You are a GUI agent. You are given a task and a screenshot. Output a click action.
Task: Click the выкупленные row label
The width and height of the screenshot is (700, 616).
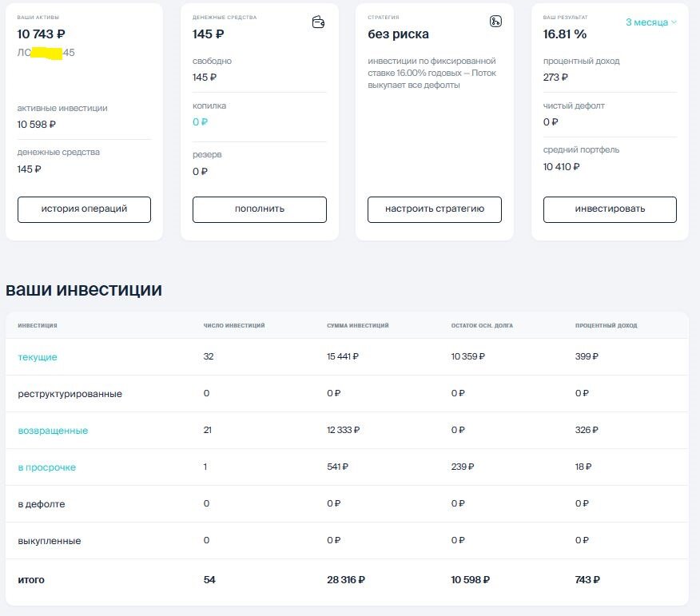(50, 541)
